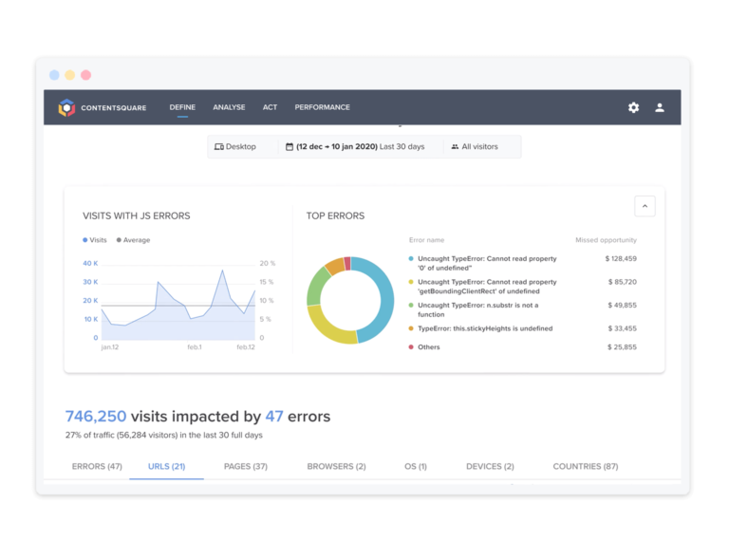Open the Analyse menu
The image size is (729, 560).
click(x=229, y=108)
